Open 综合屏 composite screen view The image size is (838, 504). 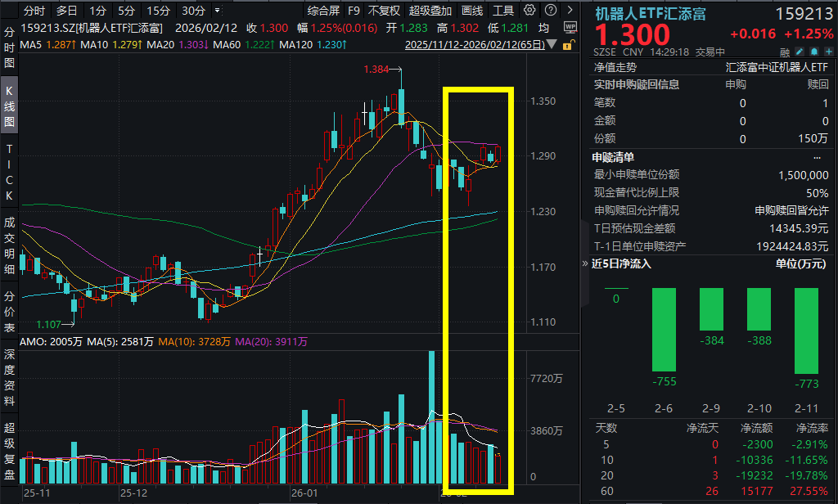[323, 11]
